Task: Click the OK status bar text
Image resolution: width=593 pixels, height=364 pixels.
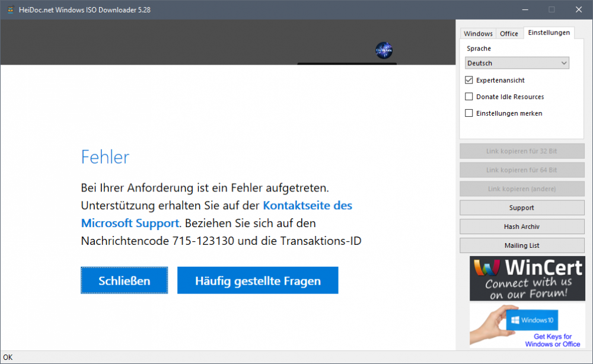Action: click(x=8, y=357)
